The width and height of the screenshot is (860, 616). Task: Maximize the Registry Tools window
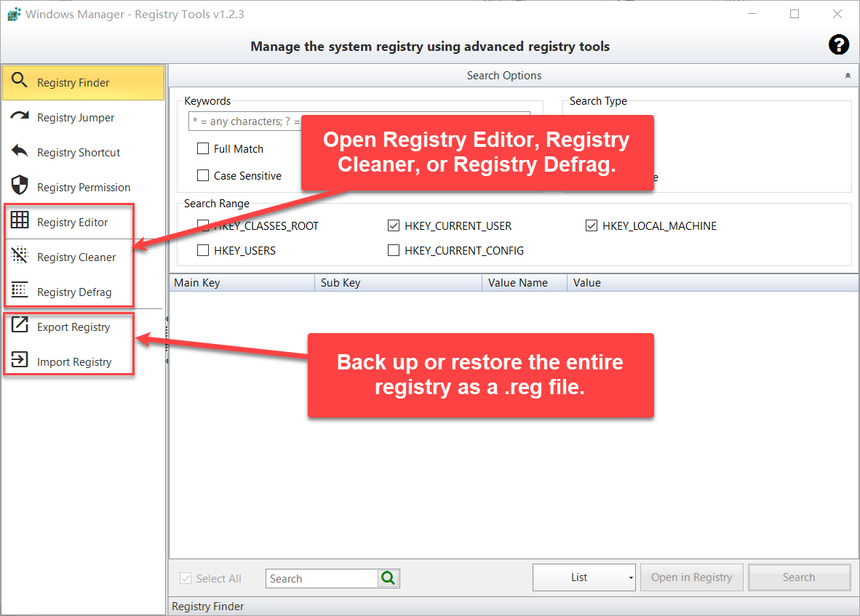click(795, 14)
